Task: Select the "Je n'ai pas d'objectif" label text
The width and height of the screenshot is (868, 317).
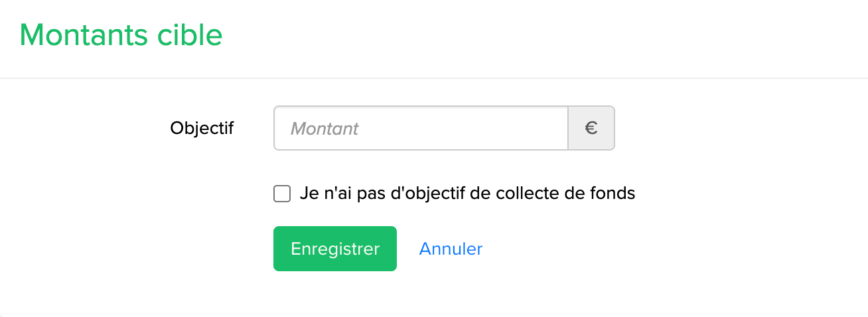Action: [467, 194]
